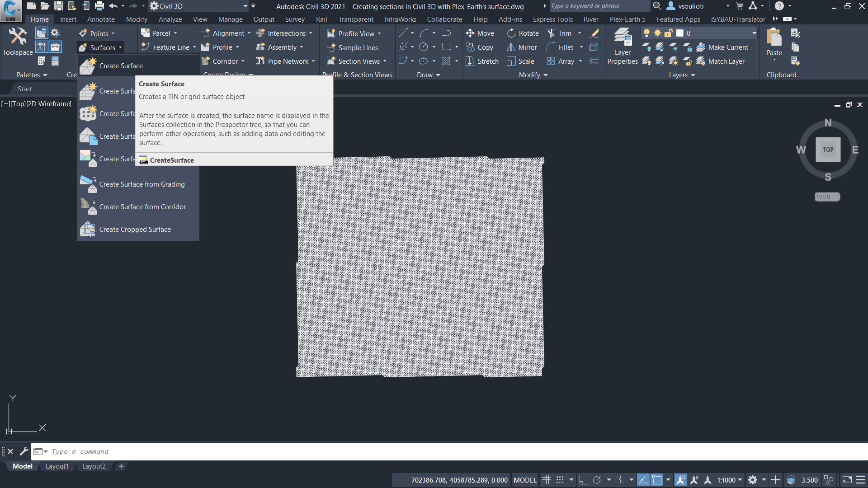This screenshot has height=488, width=868.
Task: Click the Array tool
Action: (560, 61)
